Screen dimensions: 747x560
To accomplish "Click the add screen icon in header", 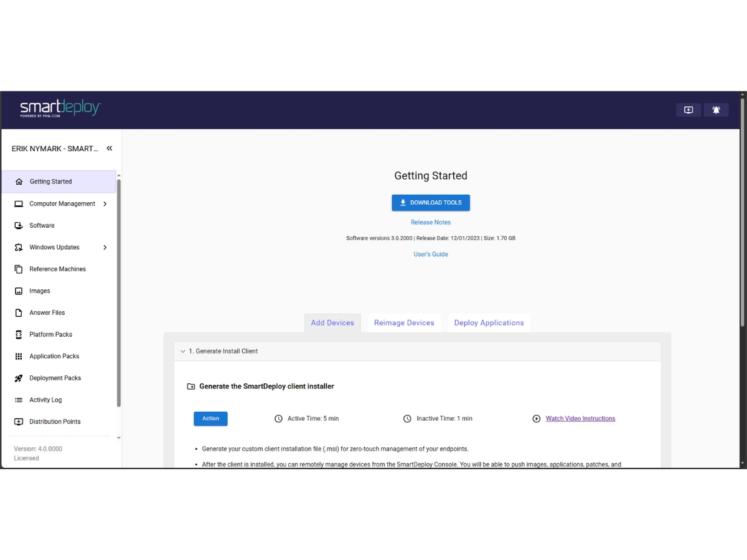I will [688, 110].
